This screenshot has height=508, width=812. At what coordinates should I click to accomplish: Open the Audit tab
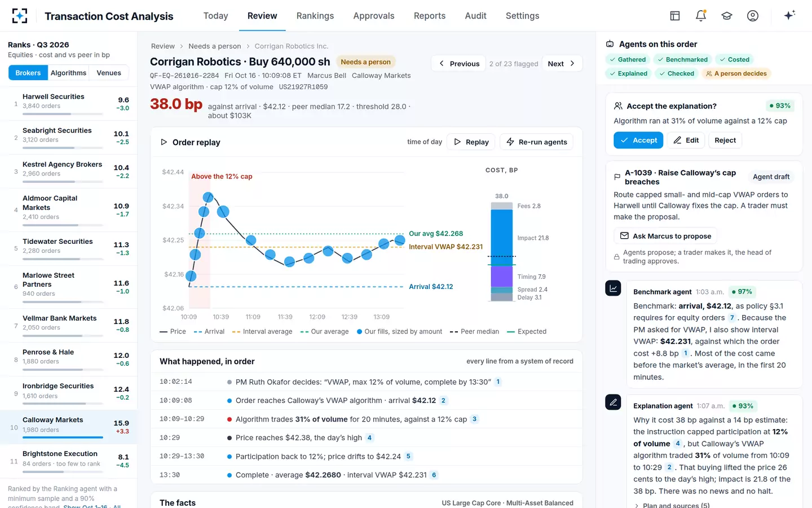[x=475, y=16]
